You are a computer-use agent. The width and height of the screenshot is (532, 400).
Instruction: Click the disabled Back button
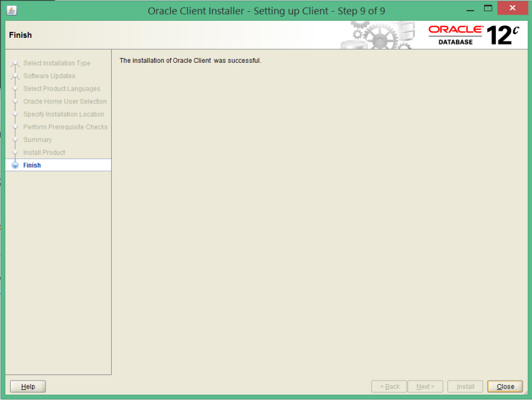click(x=389, y=386)
